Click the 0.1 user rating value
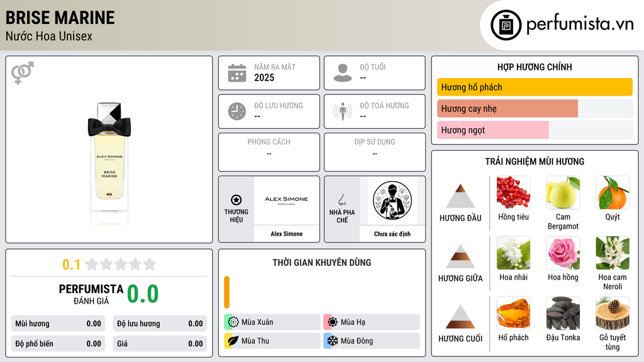644x362 pixels. point(72,265)
